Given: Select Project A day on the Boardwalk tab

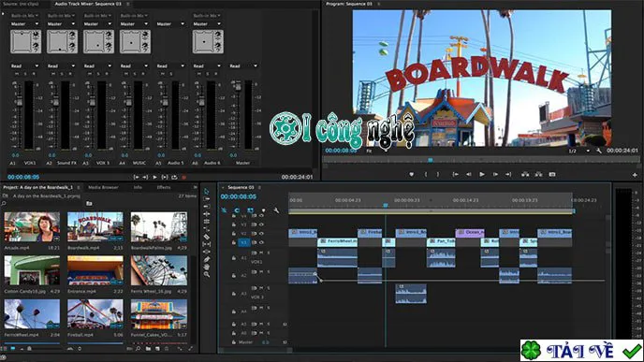Looking at the screenshot, I should 37,187.
